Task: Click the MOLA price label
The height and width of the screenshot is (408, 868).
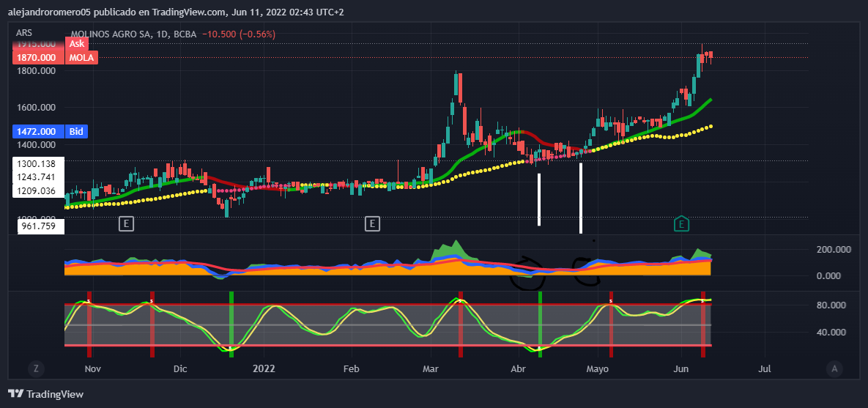Action: click(82, 58)
